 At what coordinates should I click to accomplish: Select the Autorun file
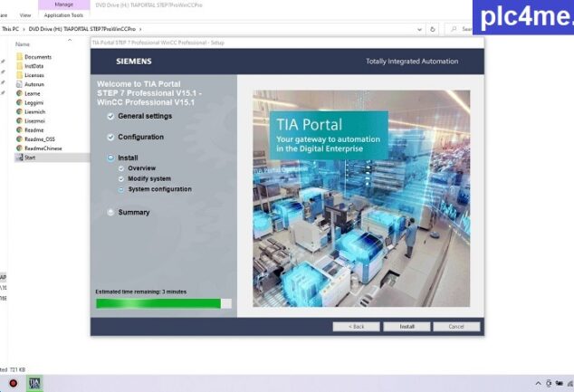click(x=34, y=84)
